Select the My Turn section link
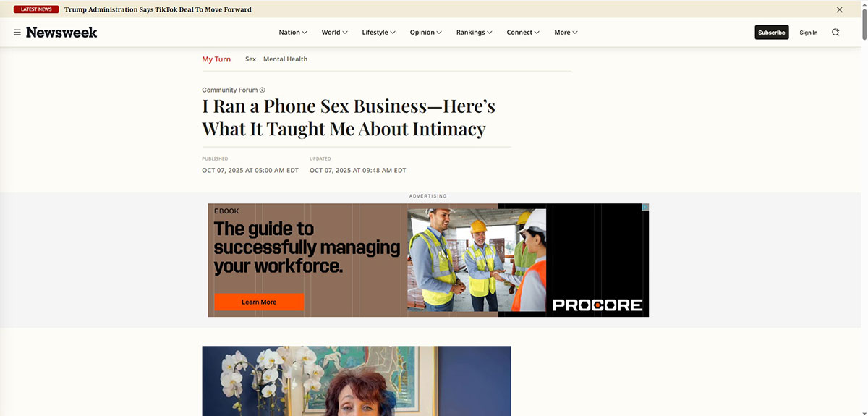This screenshot has width=868, height=416. 216,59
